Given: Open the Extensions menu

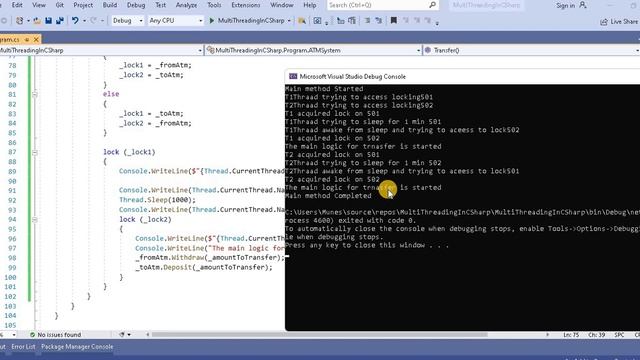Looking at the screenshot, I should (x=246, y=5).
